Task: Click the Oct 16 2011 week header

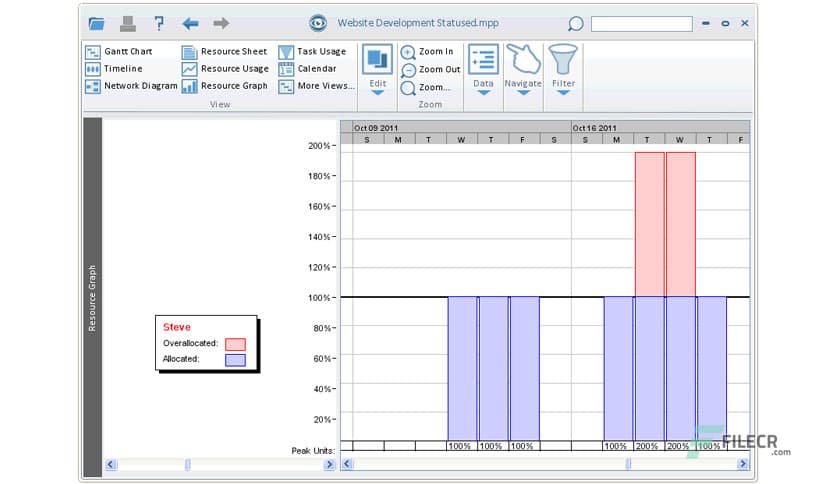Action: [x=660, y=127]
